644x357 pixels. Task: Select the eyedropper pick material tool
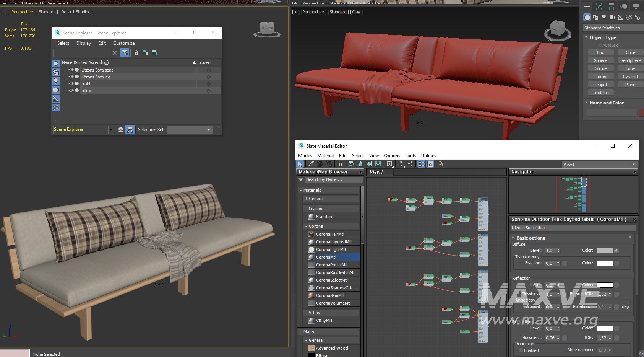click(x=311, y=164)
